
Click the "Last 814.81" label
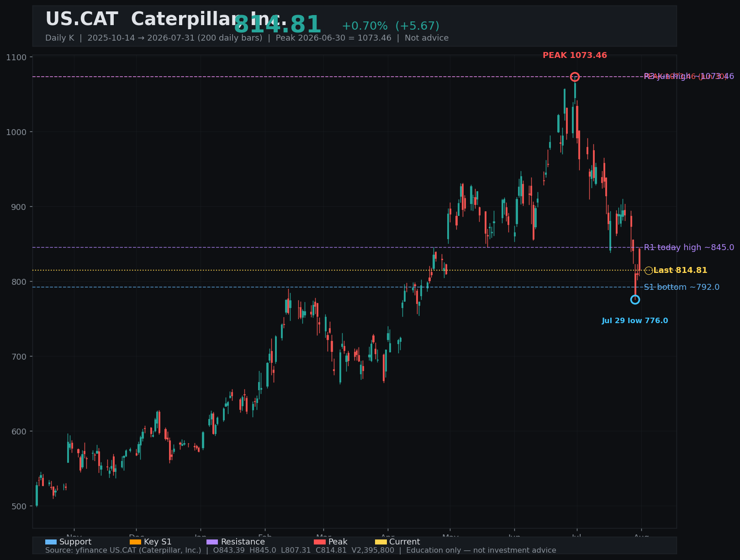pyautogui.click(x=680, y=270)
